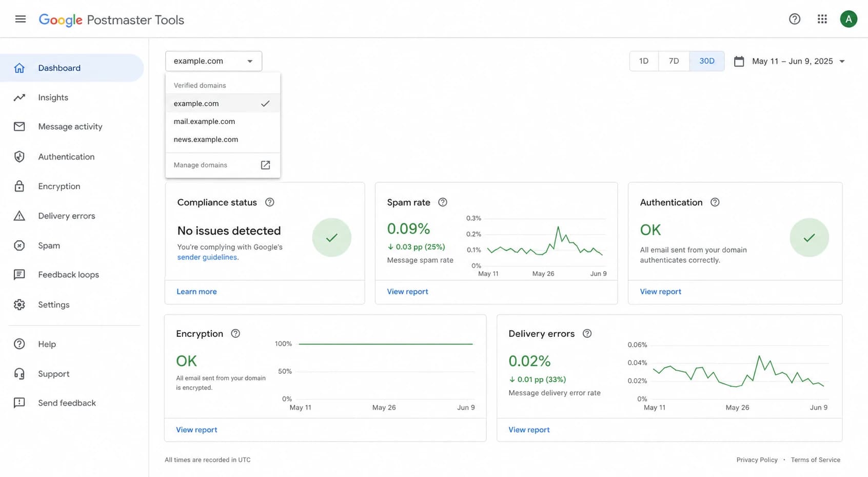
Task: Click Compliance status info icon
Action: (x=269, y=202)
